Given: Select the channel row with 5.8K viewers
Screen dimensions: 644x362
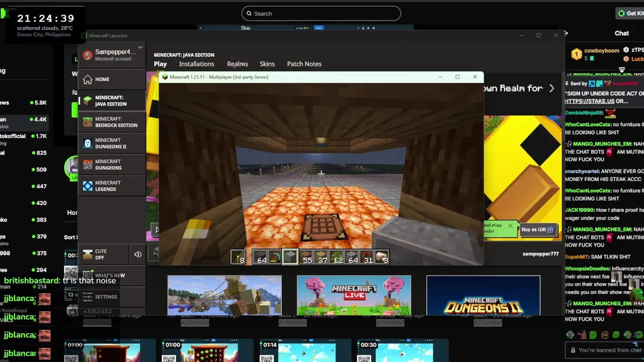Looking at the screenshot, I should tap(24, 103).
